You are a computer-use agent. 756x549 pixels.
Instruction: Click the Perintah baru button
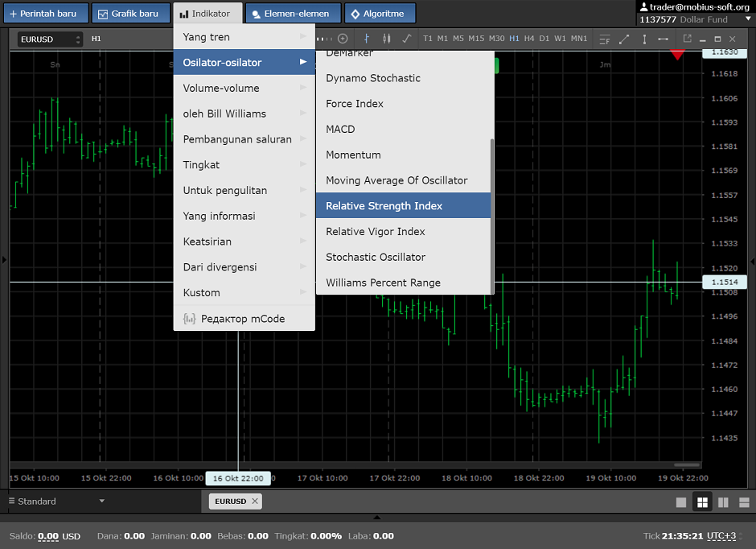[47, 13]
